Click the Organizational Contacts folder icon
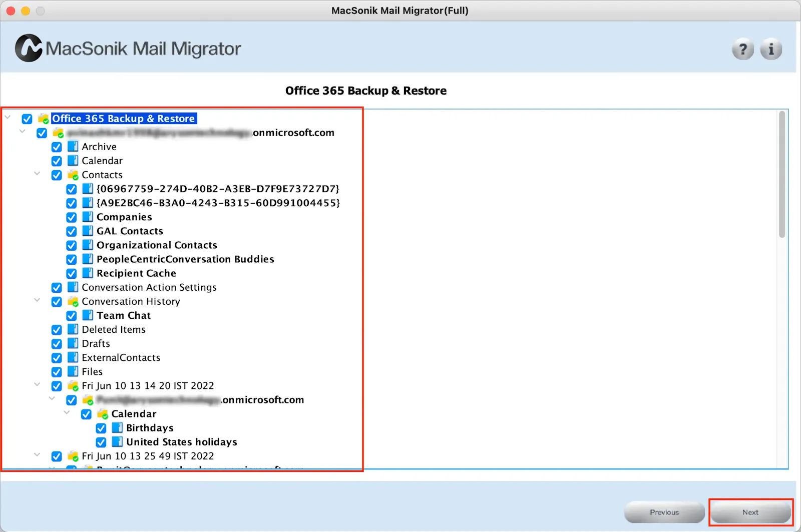The height and width of the screenshot is (532, 801). click(x=88, y=245)
